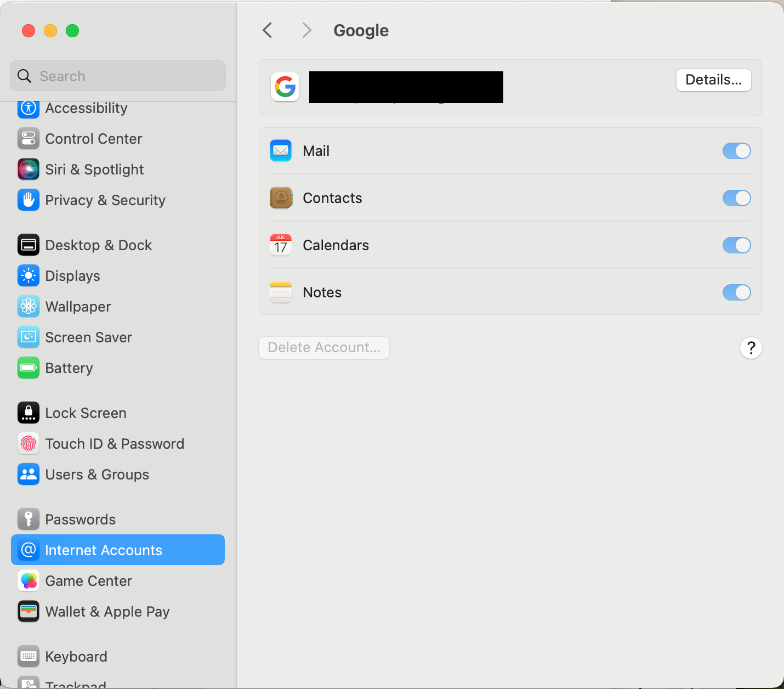Click the green zoom window button

coord(72,31)
